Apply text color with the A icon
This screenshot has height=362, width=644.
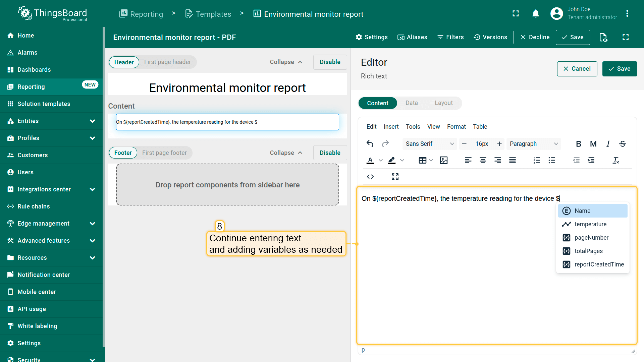click(370, 161)
